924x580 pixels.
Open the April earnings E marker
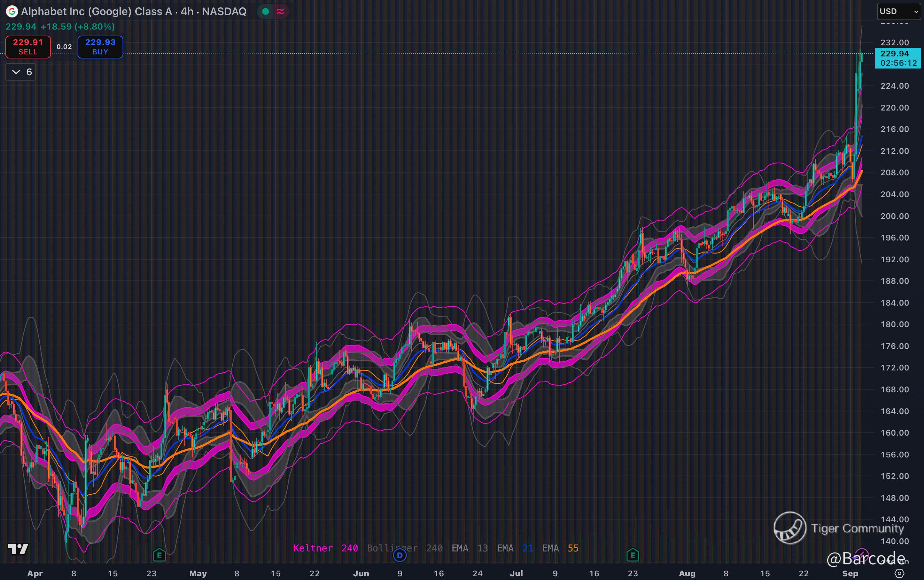(x=159, y=555)
